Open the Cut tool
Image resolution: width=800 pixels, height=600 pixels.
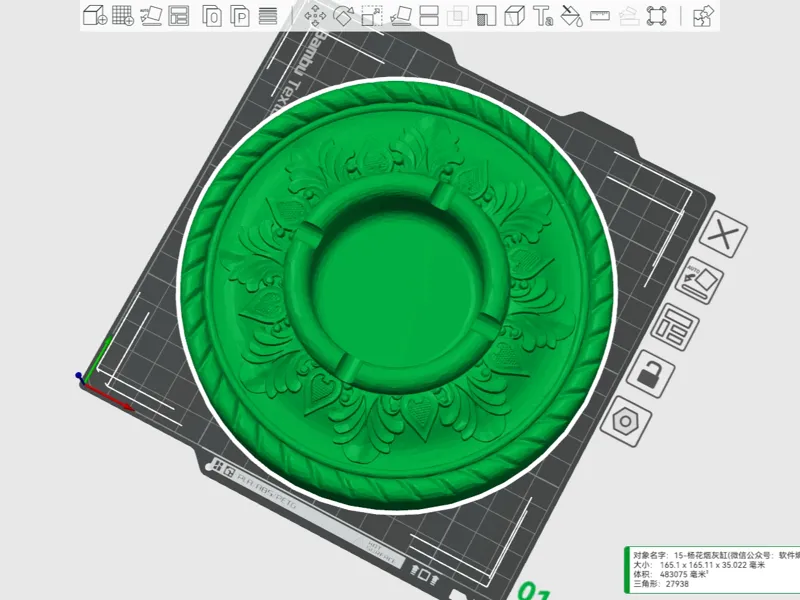pos(429,16)
